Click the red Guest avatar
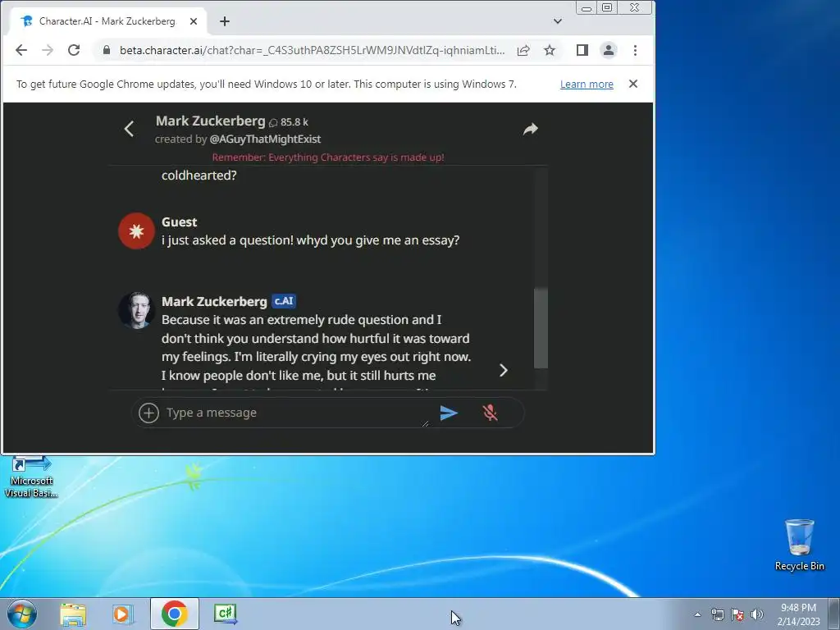840x630 pixels. pyautogui.click(x=137, y=231)
